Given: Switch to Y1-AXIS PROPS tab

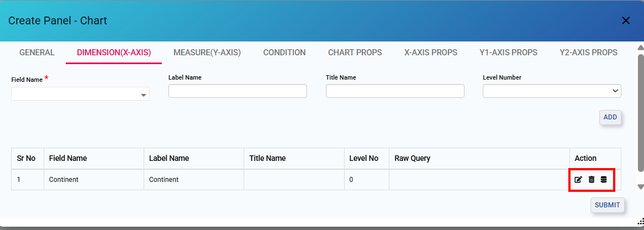Looking at the screenshot, I should 508,53.
